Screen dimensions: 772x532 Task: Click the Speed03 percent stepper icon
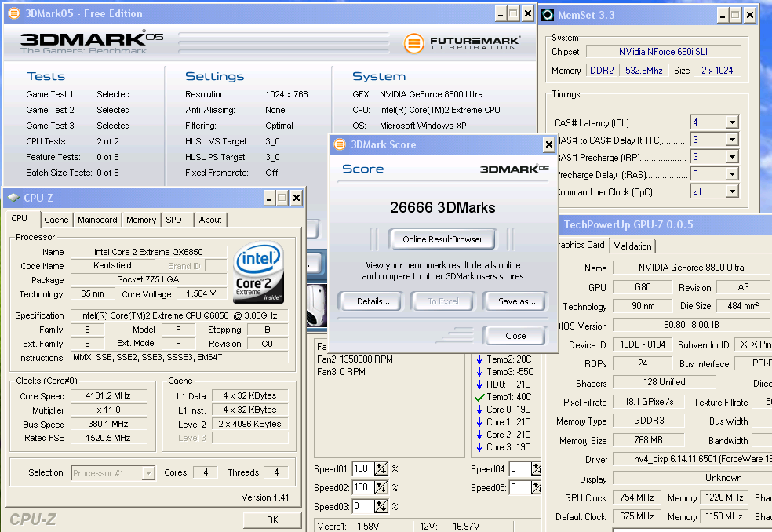(381, 506)
